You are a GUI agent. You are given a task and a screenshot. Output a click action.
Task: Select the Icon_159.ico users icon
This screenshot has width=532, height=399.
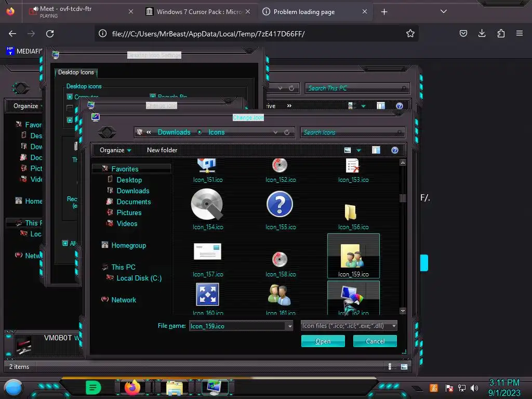(x=353, y=256)
